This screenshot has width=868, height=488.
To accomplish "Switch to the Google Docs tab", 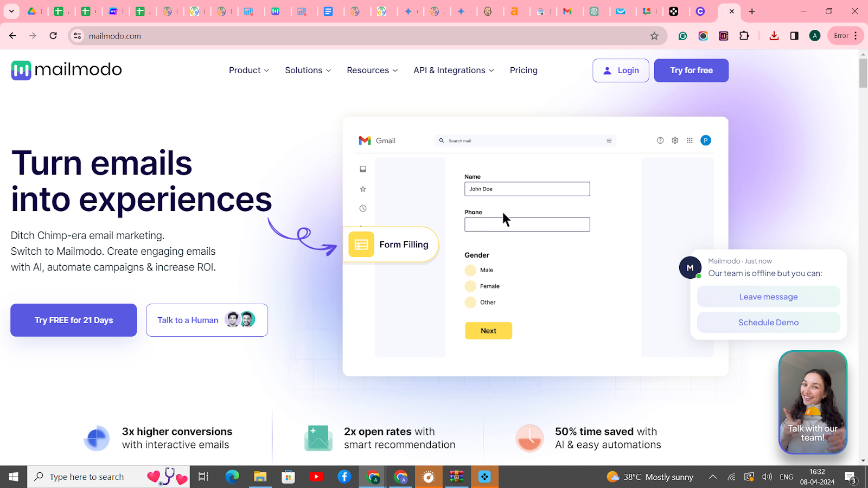I will tap(328, 11).
